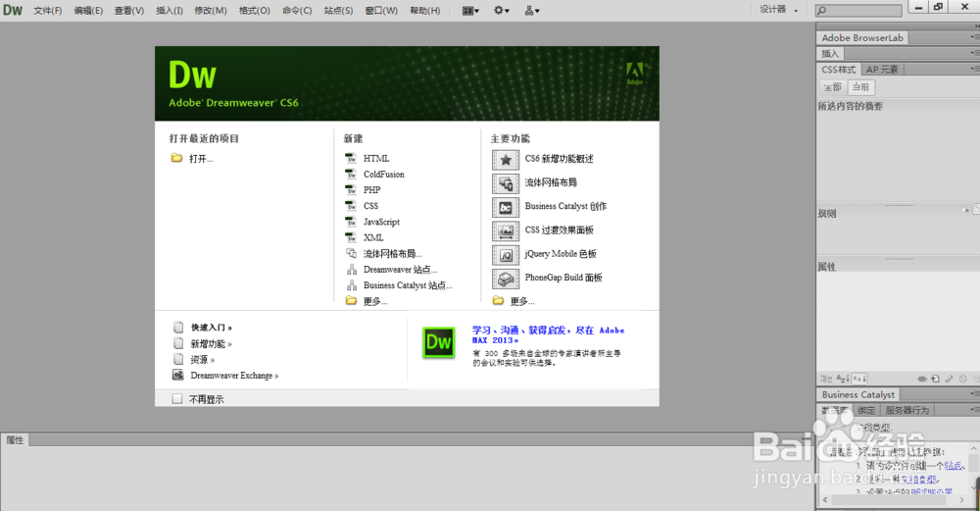Open the site management icon dropdown
The width and height of the screenshot is (980, 511).
tap(532, 11)
